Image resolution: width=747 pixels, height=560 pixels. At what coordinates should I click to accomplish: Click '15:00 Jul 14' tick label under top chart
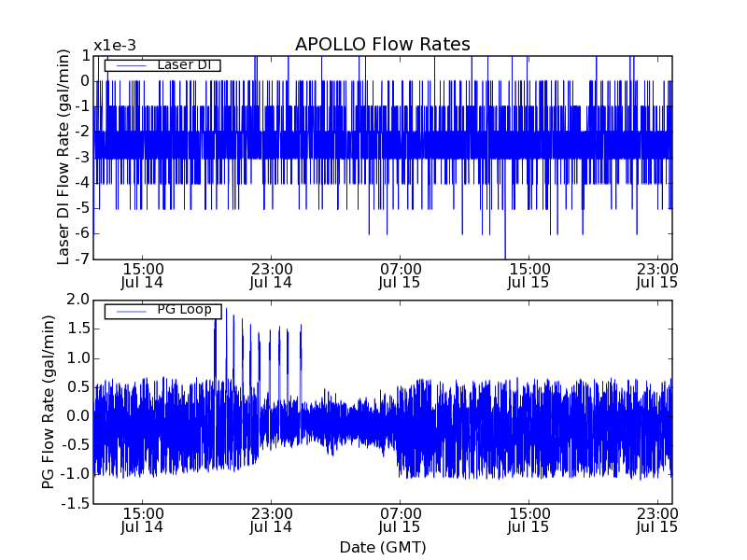tap(143, 275)
